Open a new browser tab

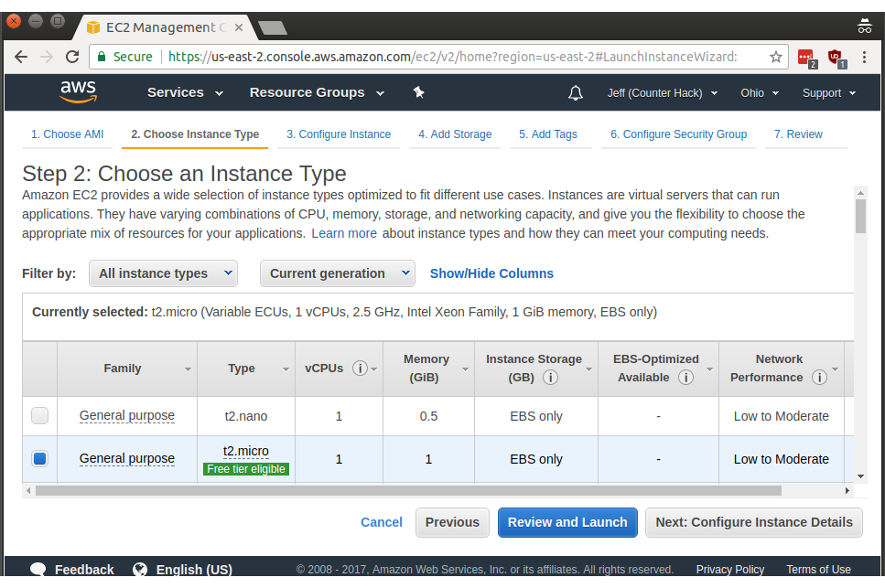tap(272, 27)
